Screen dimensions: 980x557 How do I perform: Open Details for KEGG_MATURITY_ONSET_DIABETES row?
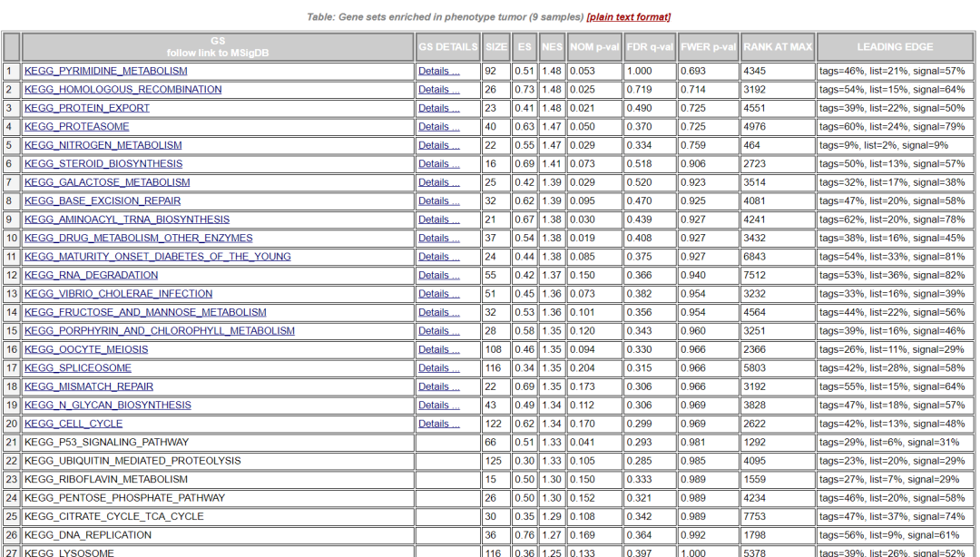coord(439,257)
